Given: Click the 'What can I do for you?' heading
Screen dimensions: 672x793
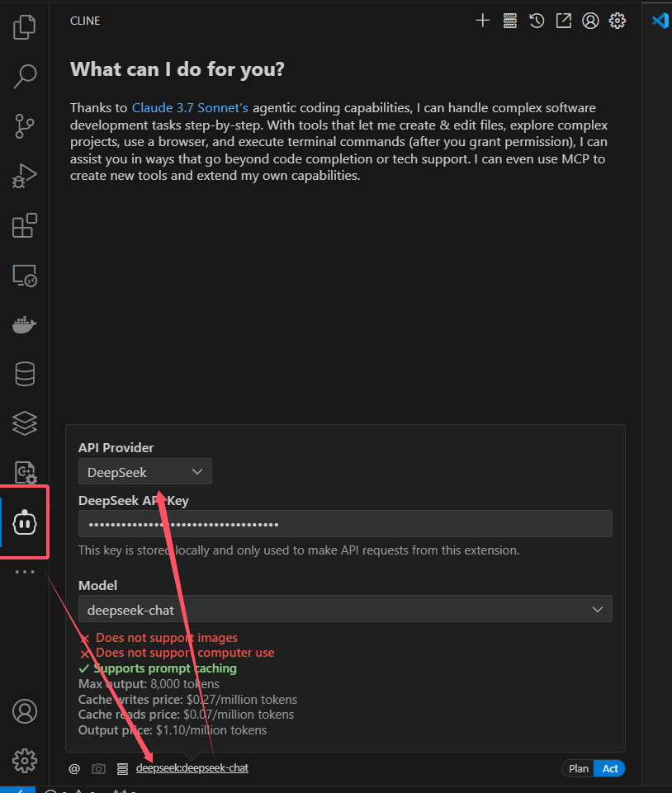Looking at the screenshot, I should point(177,69).
